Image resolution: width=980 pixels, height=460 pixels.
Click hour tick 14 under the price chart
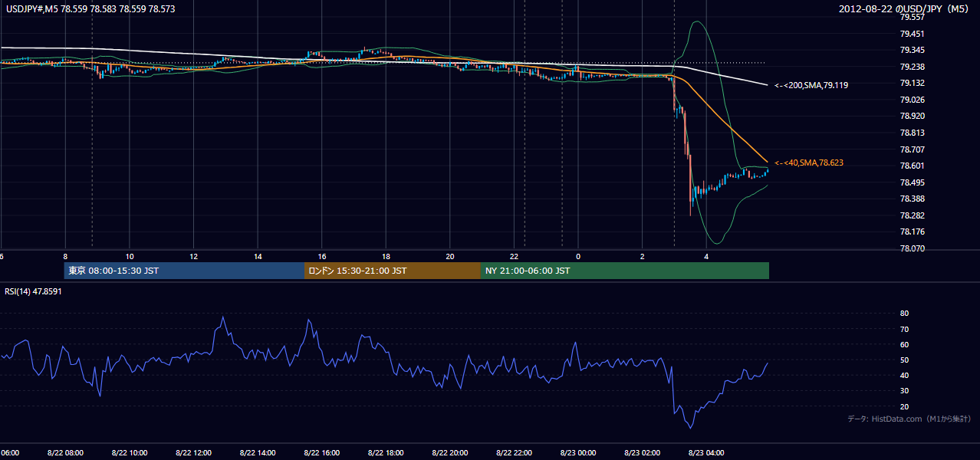(x=258, y=256)
